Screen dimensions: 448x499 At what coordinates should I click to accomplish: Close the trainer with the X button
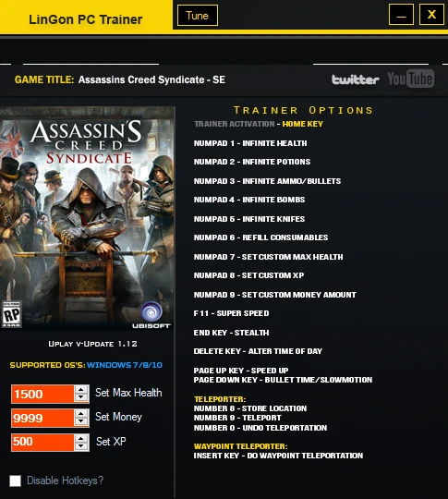[x=431, y=15]
